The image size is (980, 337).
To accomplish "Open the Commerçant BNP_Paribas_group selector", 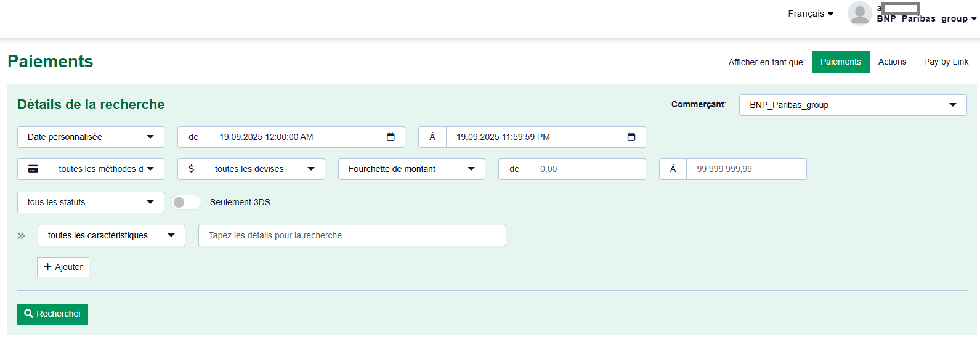I will pos(852,105).
